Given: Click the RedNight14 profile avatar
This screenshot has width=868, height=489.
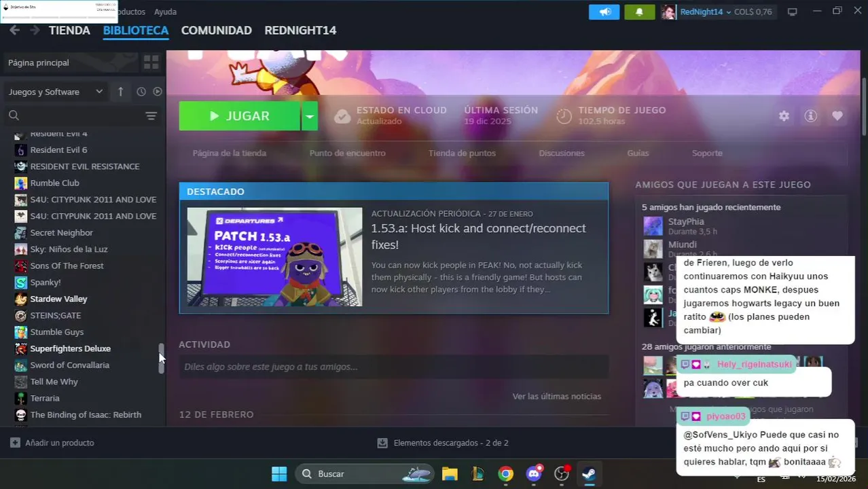Looking at the screenshot, I should tap(668, 12).
